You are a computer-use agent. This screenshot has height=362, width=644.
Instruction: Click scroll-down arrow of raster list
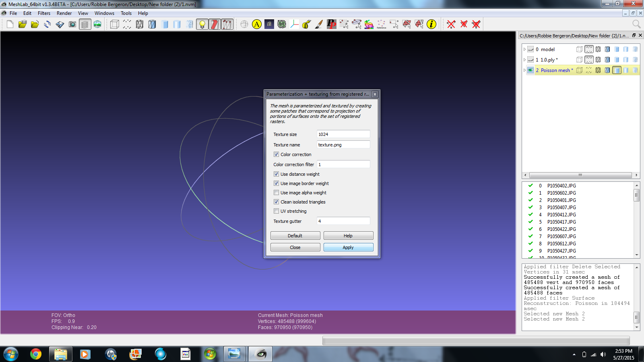pyautogui.click(x=637, y=255)
